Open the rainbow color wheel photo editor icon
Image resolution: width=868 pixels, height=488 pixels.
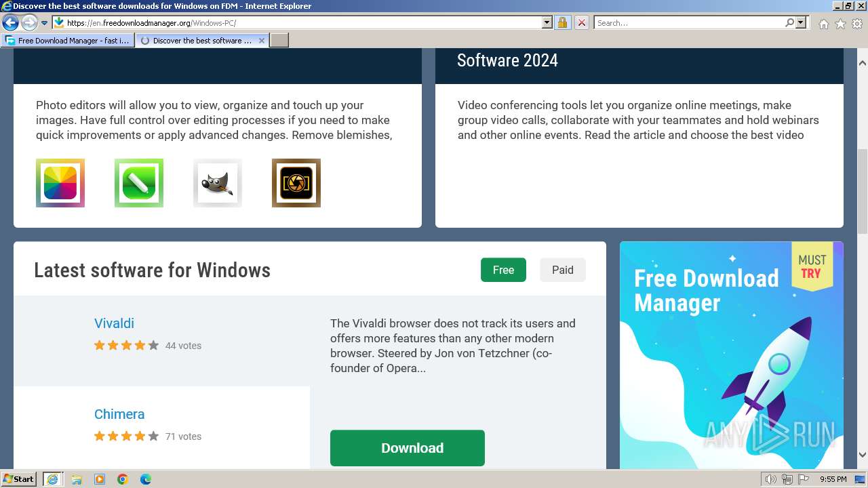(60, 183)
